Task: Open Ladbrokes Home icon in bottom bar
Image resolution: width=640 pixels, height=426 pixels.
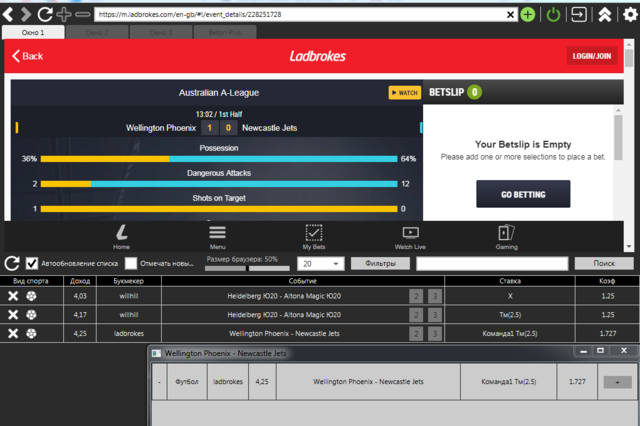Action: coord(121,237)
